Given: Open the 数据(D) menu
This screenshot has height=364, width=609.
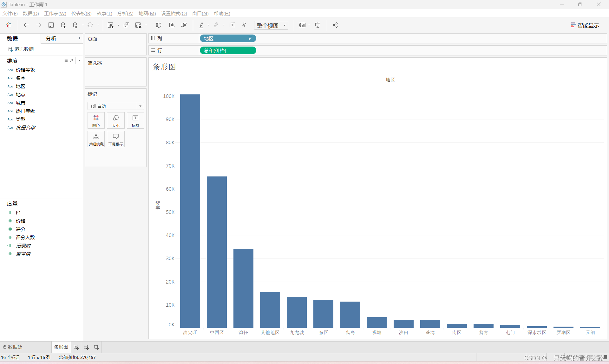Looking at the screenshot, I should [x=31, y=13].
